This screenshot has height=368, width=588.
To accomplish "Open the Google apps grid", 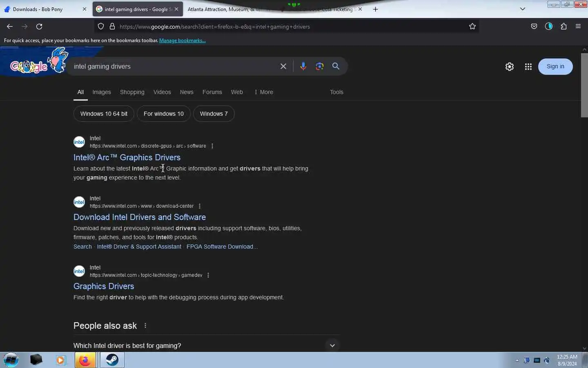I will (528, 67).
